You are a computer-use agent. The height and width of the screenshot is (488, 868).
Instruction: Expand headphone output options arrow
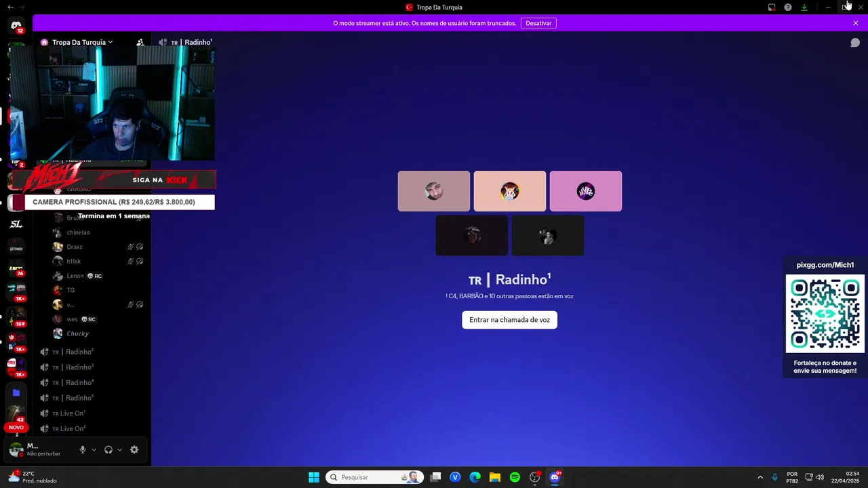click(x=120, y=449)
